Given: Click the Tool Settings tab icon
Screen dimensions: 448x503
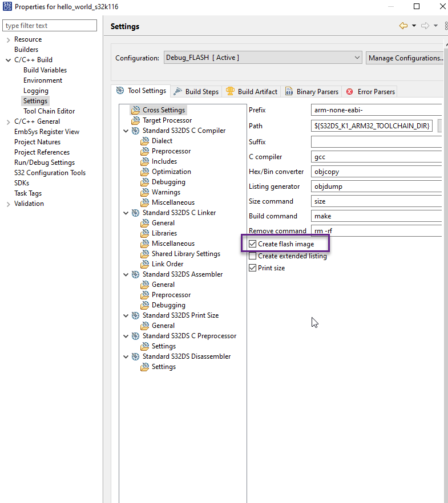Looking at the screenshot, I should coord(120,91).
